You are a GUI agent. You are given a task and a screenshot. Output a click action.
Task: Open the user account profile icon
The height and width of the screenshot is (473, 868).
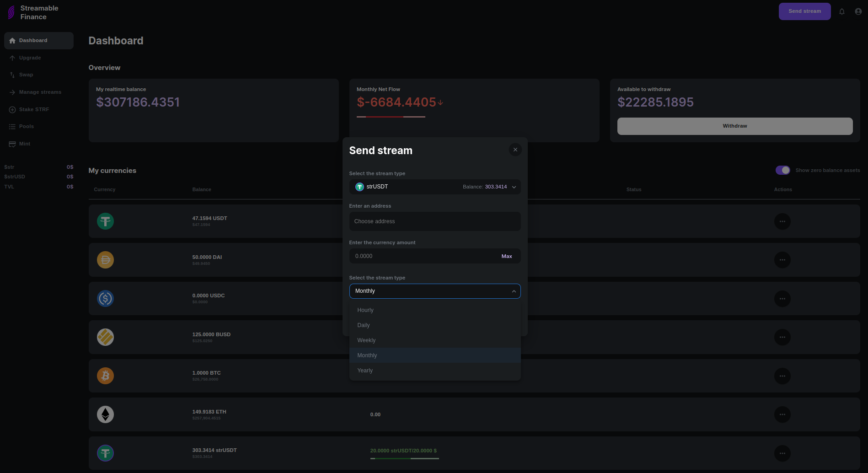tap(858, 11)
